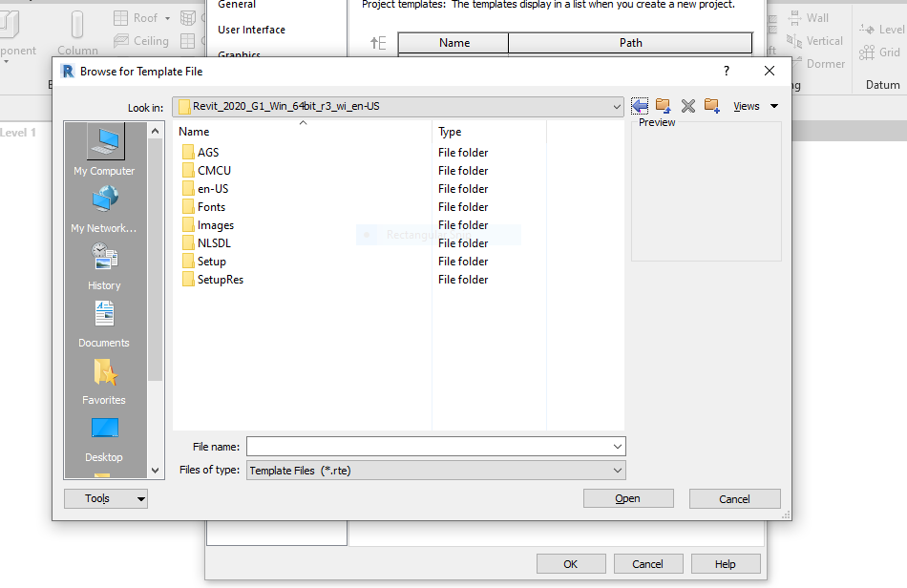Viewport: 907px width, 588px height.
Task: Go to Desktop in places sidebar
Action: coord(105,439)
